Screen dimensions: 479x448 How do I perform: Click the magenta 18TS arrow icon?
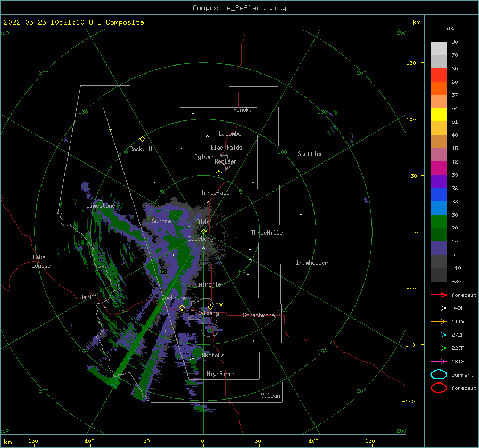tap(439, 362)
